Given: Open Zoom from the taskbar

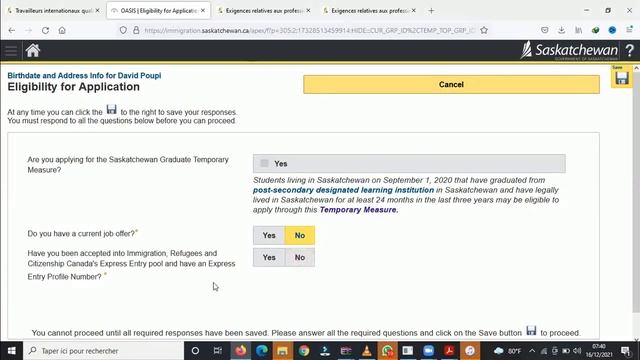Looking at the screenshot, I should (428, 351).
